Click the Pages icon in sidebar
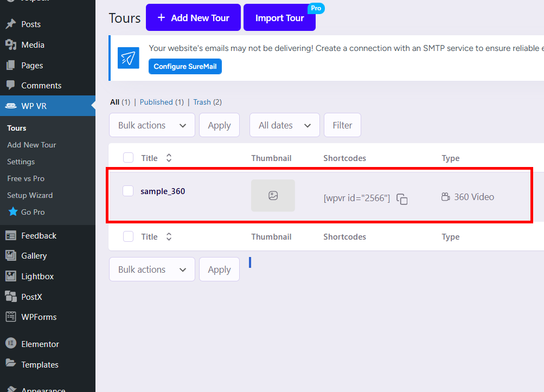The image size is (544, 392). (11, 65)
